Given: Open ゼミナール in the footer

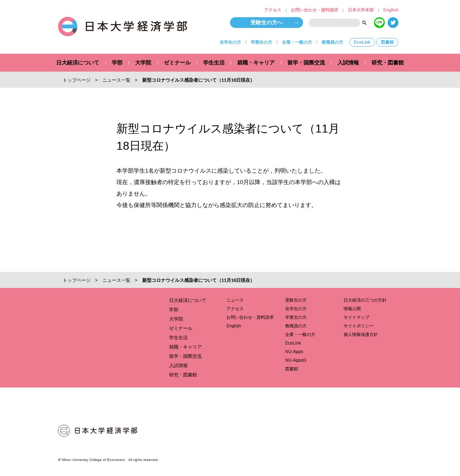Looking at the screenshot, I should pos(181,328).
